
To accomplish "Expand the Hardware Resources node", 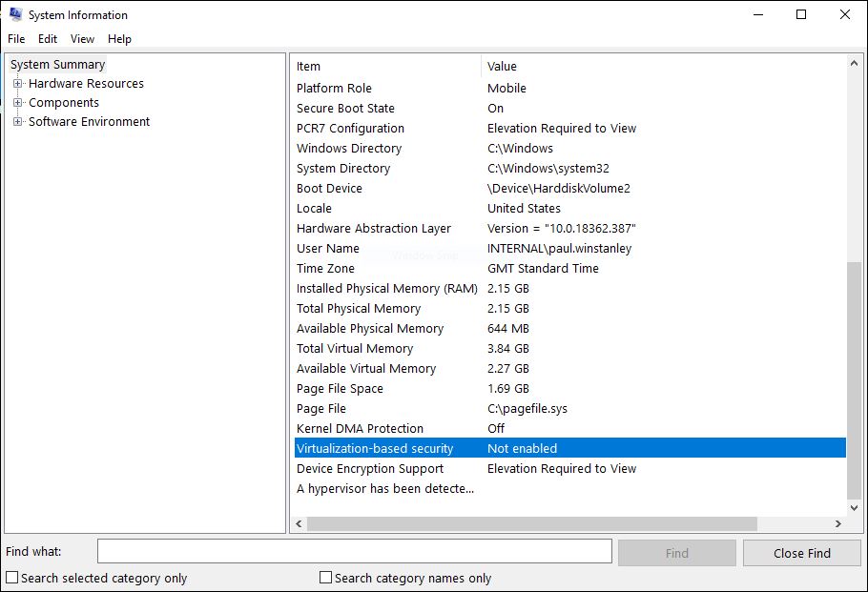I will pos(18,83).
